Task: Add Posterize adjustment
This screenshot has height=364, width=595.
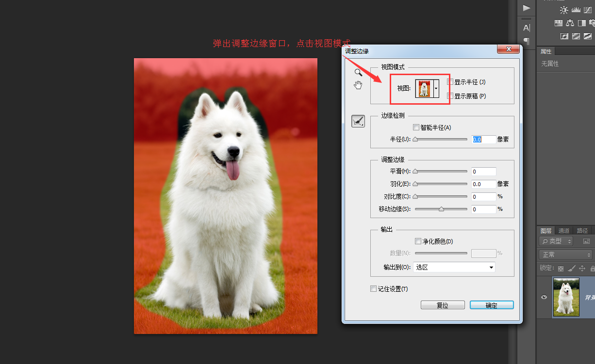Action: pos(576,36)
